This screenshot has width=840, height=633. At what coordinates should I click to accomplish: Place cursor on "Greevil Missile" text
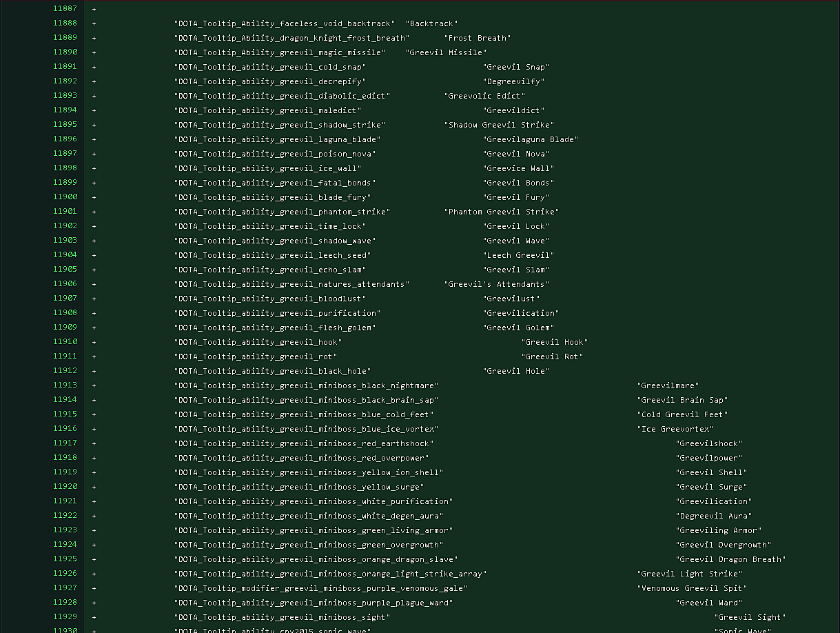point(446,52)
